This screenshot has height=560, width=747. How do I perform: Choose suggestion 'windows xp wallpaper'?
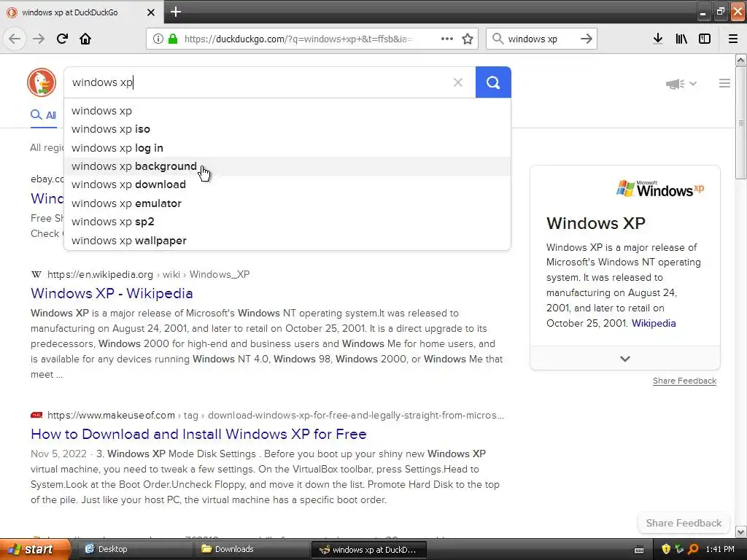coord(287,241)
